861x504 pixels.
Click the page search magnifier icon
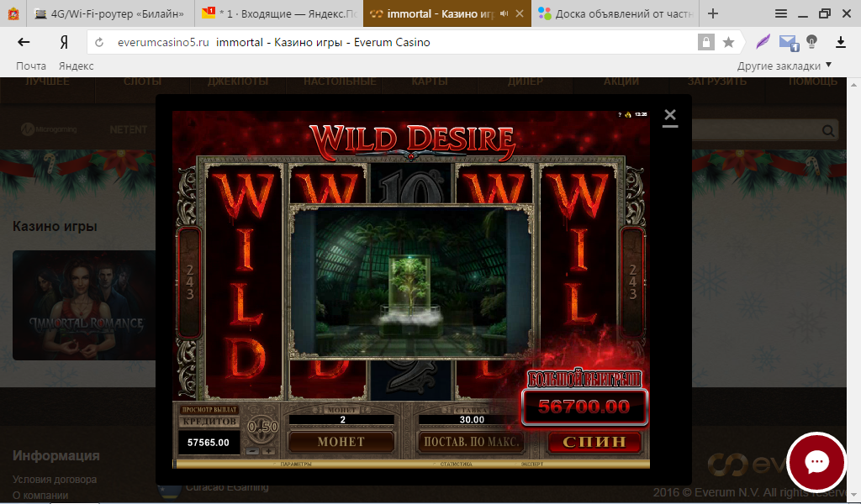pyautogui.click(x=828, y=130)
